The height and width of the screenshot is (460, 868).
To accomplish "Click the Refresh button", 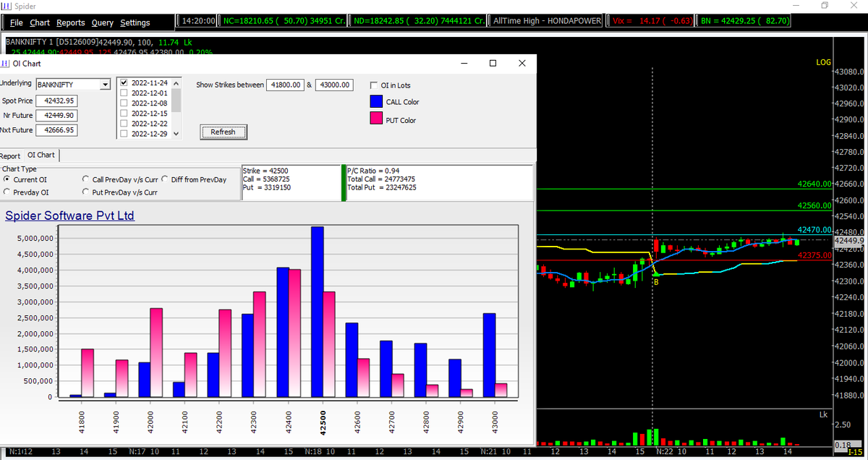I will click(223, 132).
